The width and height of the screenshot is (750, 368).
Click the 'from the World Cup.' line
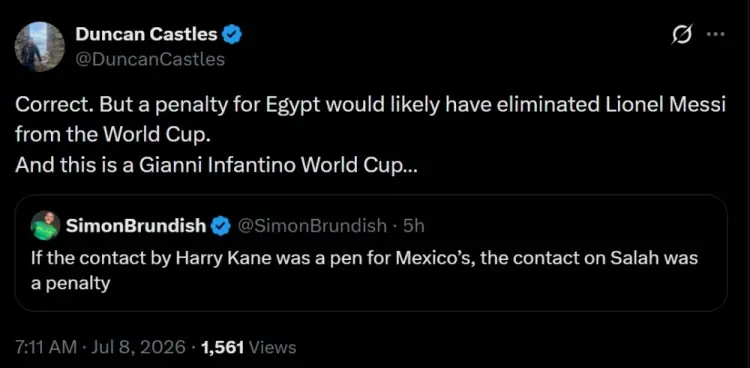click(x=113, y=136)
